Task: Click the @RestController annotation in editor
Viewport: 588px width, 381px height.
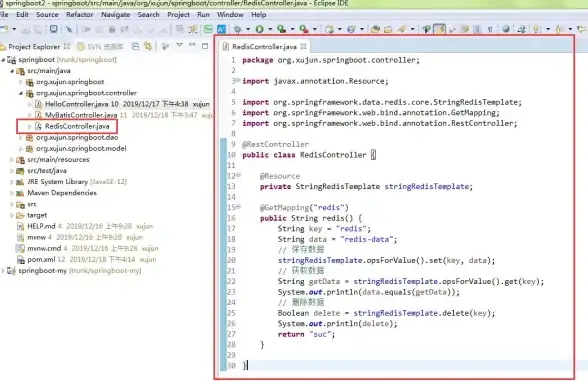Action: [x=276, y=144]
